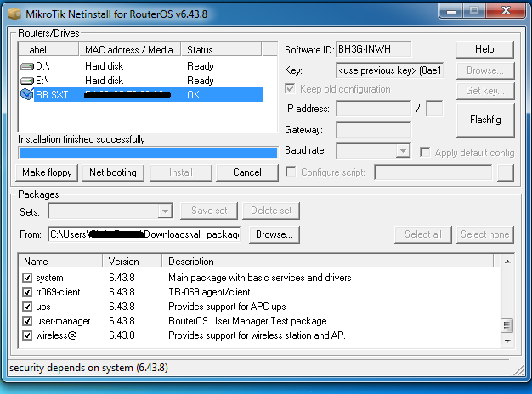Click status bar 'security depends on system'

coord(88,368)
